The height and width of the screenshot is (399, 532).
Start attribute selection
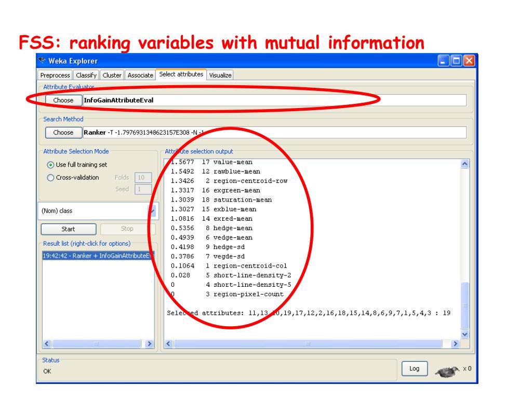[x=68, y=229]
